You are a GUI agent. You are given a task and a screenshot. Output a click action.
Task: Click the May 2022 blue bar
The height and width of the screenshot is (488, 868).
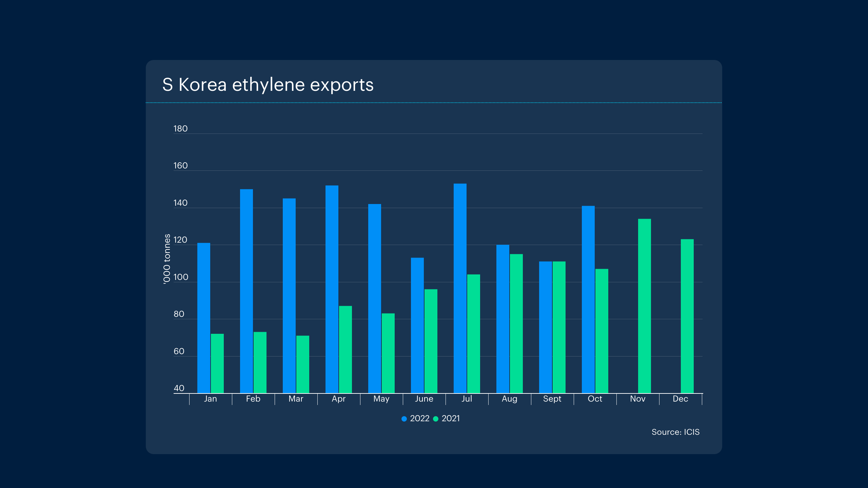tap(374, 298)
